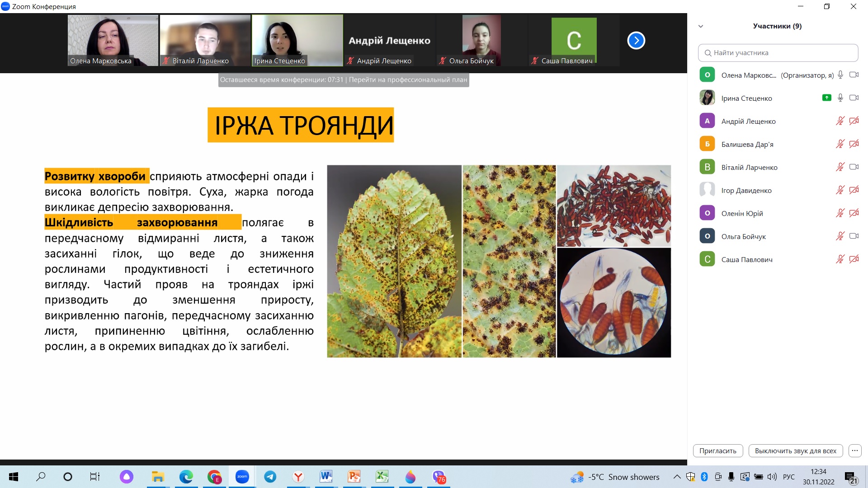Open File Explorer from taskbar
The width and height of the screenshot is (868, 488).
coord(157,477)
